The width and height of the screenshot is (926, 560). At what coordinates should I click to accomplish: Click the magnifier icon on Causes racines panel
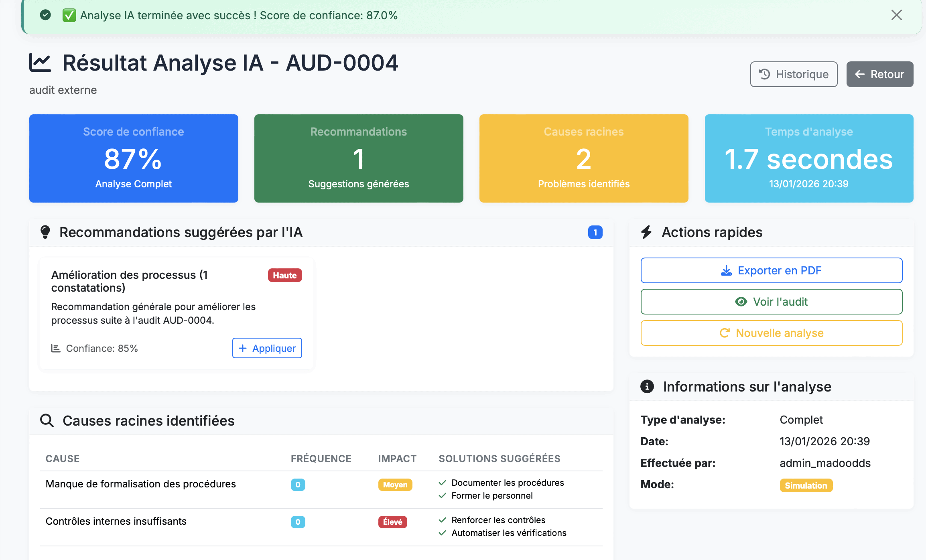pos(47,420)
